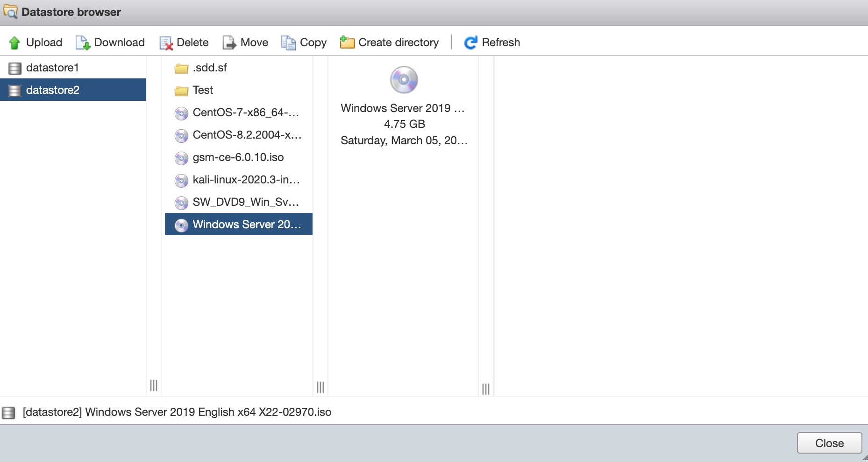Select the Copy toolbar label
Image resolution: width=868 pixels, height=462 pixels.
(x=313, y=43)
